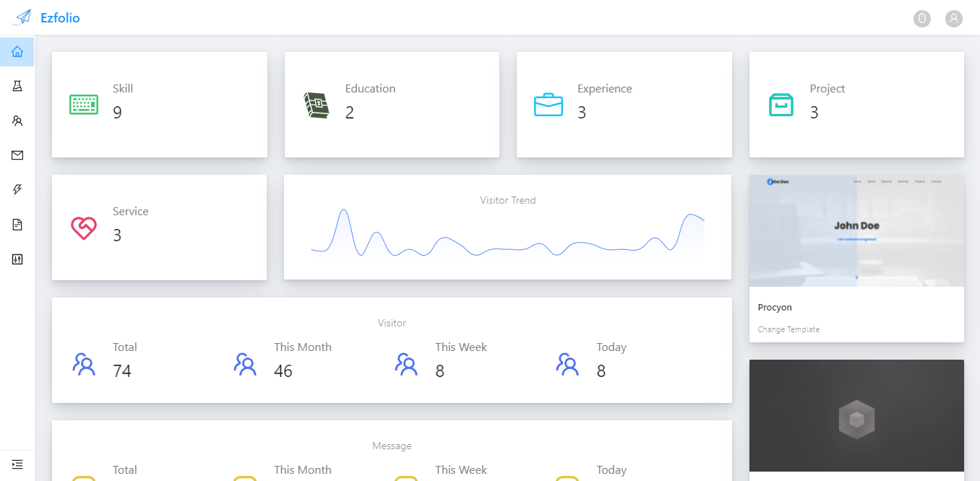980x481 pixels.
Task: Click the Message Today yellow icon
Action: [x=567, y=478]
